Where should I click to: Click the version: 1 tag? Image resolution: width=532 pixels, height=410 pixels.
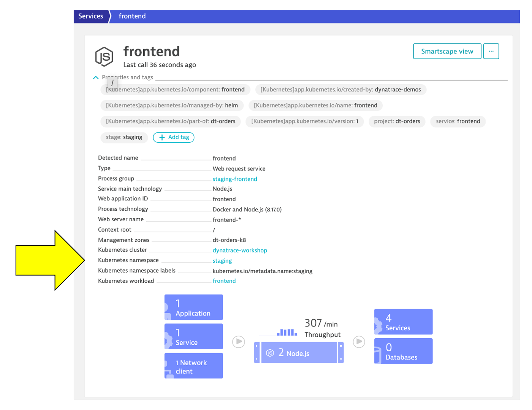(305, 121)
